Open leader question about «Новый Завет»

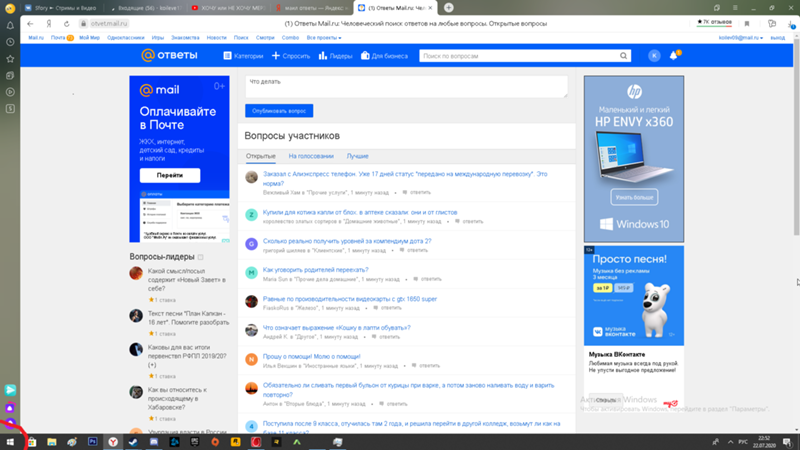point(187,280)
